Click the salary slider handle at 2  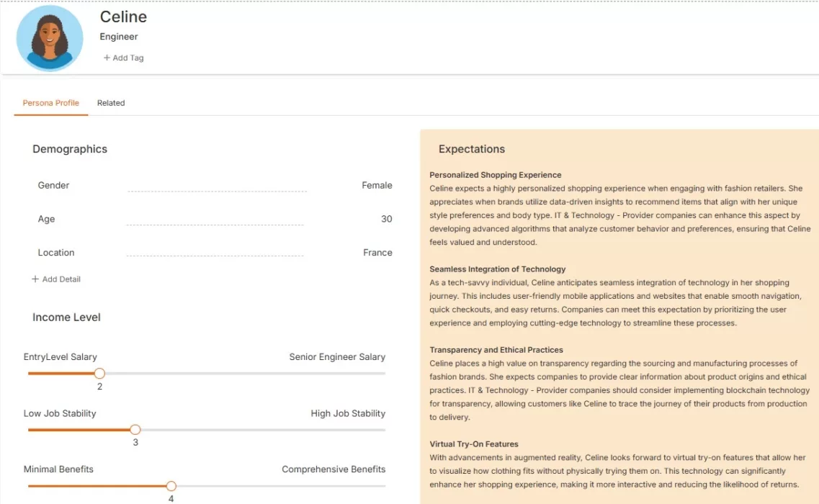(x=99, y=373)
